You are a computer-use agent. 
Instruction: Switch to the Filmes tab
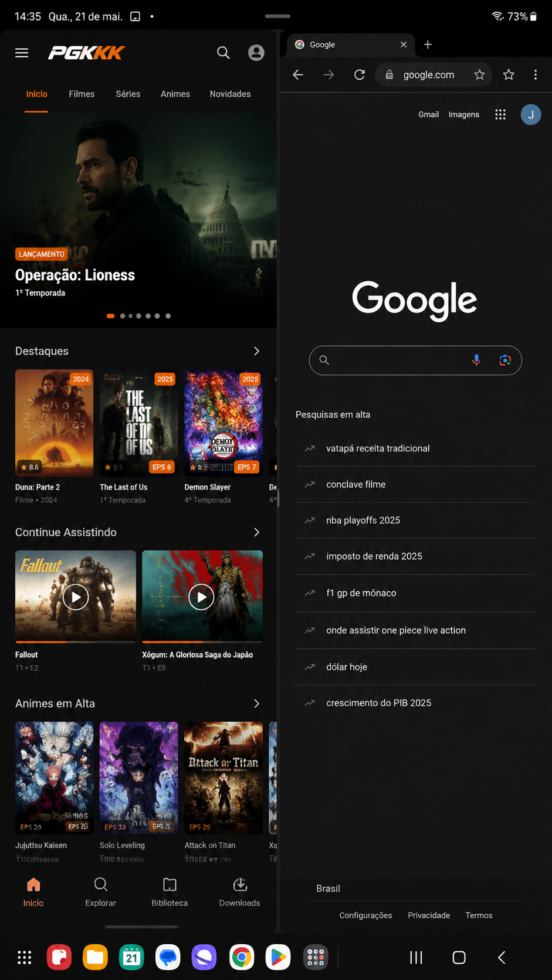tap(82, 94)
